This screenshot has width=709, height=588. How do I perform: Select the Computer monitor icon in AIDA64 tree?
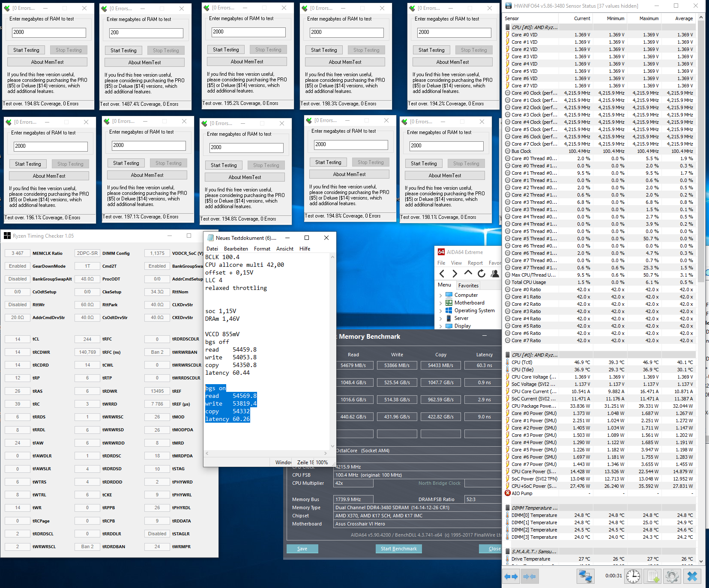coord(449,295)
